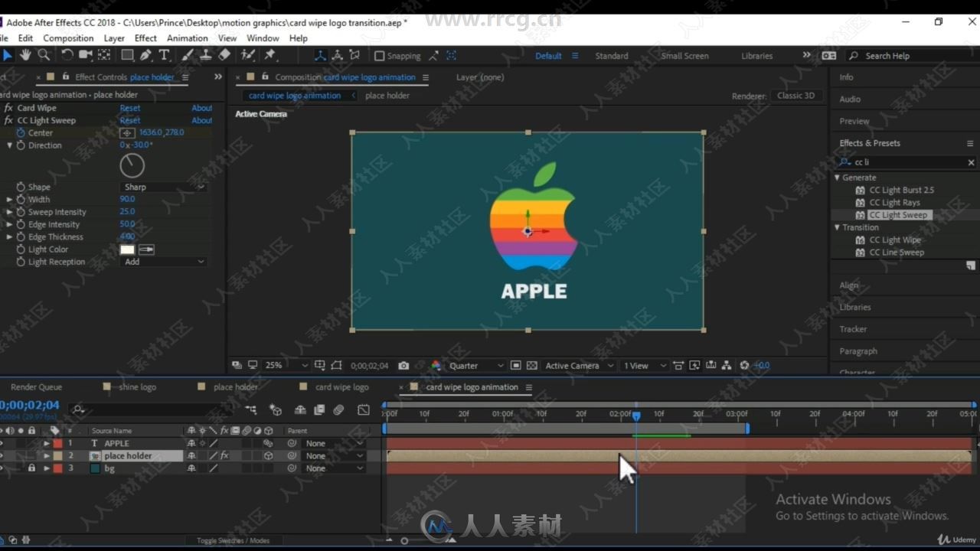980x551 pixels.
Task: Click the Light Color eyedropper
Action: (x=146, y=249)
